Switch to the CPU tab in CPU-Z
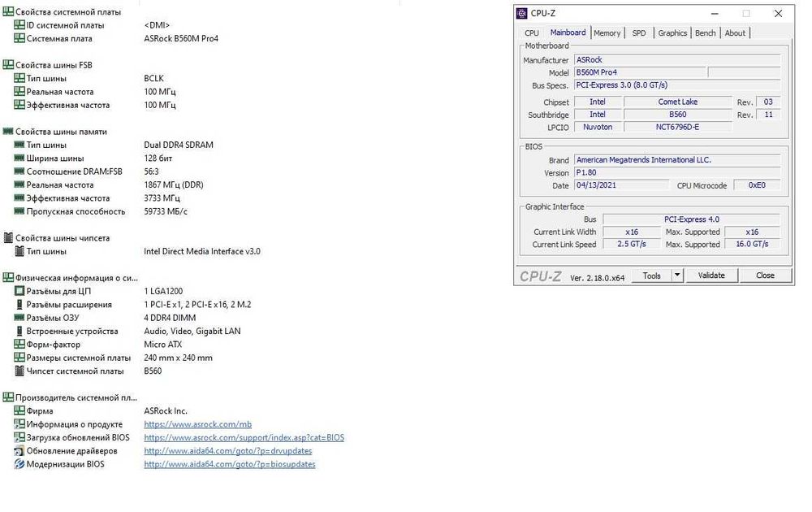The width and height of the screenshot is (812, 512). (x=532, y=33)
